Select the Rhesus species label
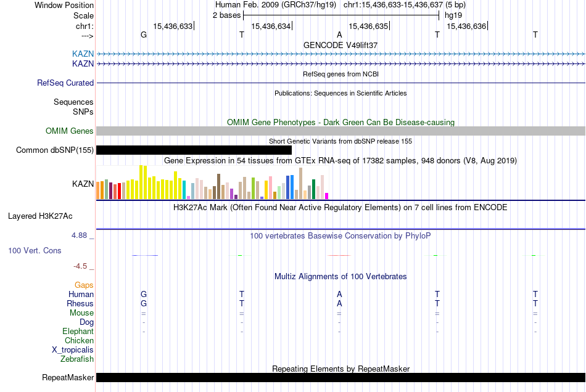The width and height of the screenshot is (586, 392). pyautogui.click(x=80, y=303)
